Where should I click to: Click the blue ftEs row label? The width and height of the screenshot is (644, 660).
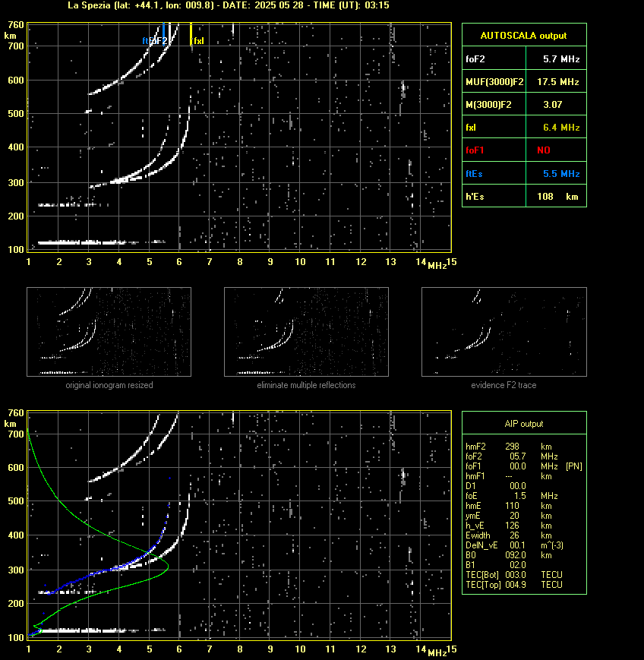474,173
